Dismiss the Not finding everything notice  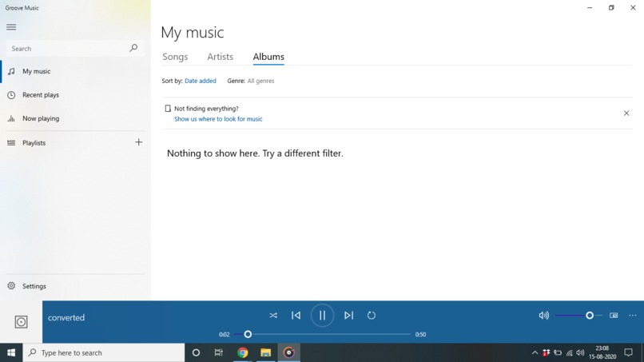click(626, 113)
